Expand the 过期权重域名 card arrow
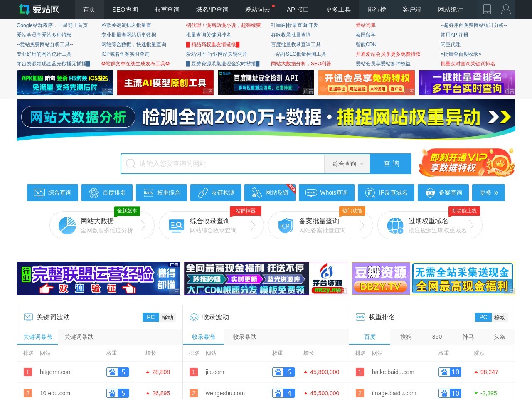Screen dimensions: 532x399 (x=472, y=225)
